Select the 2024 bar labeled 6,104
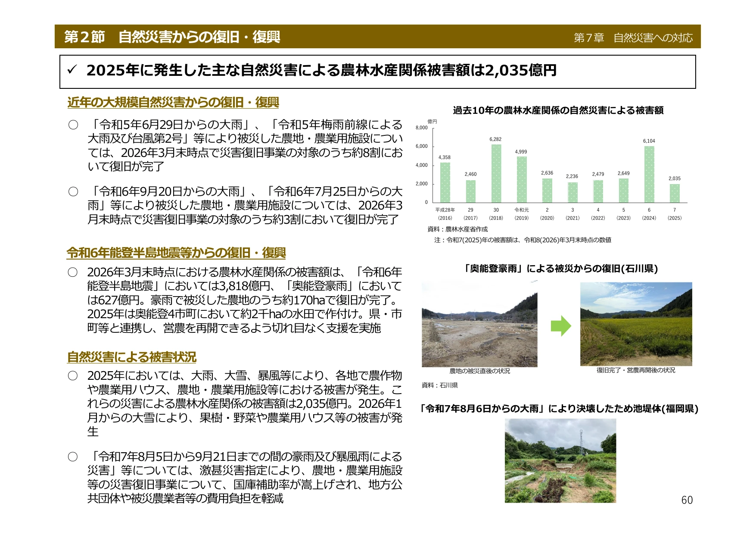The image size is (756, 535). [649, 174]
